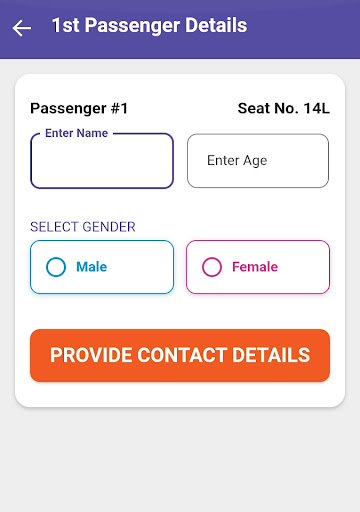
Task: Select the Male radio circle
Action: tap(56, 267)
